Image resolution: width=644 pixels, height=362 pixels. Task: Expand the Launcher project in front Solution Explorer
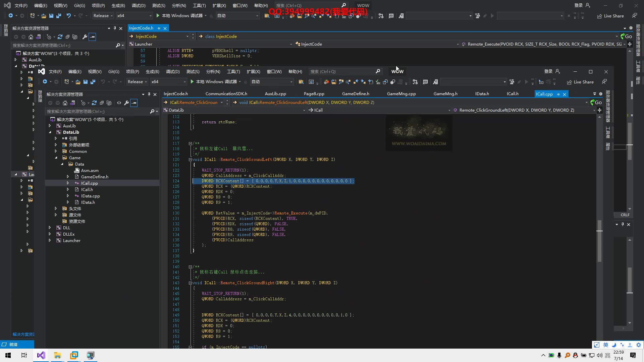click(x=50, y=241)
